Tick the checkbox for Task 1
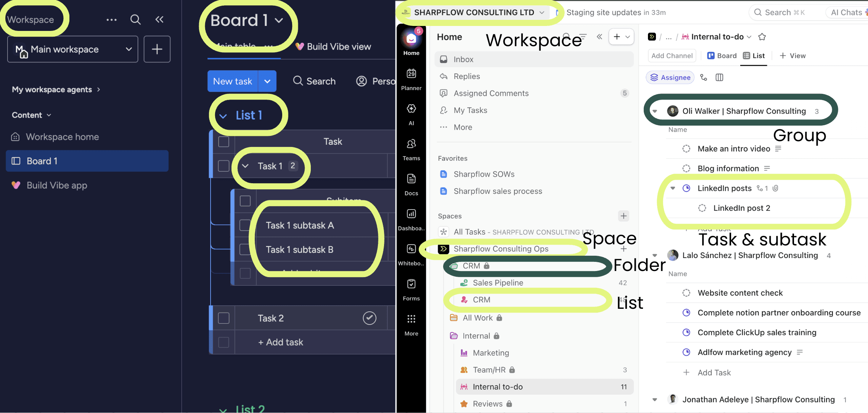Image resolution: width=868 pixels, height=413 pixels. tap(223, 166)
